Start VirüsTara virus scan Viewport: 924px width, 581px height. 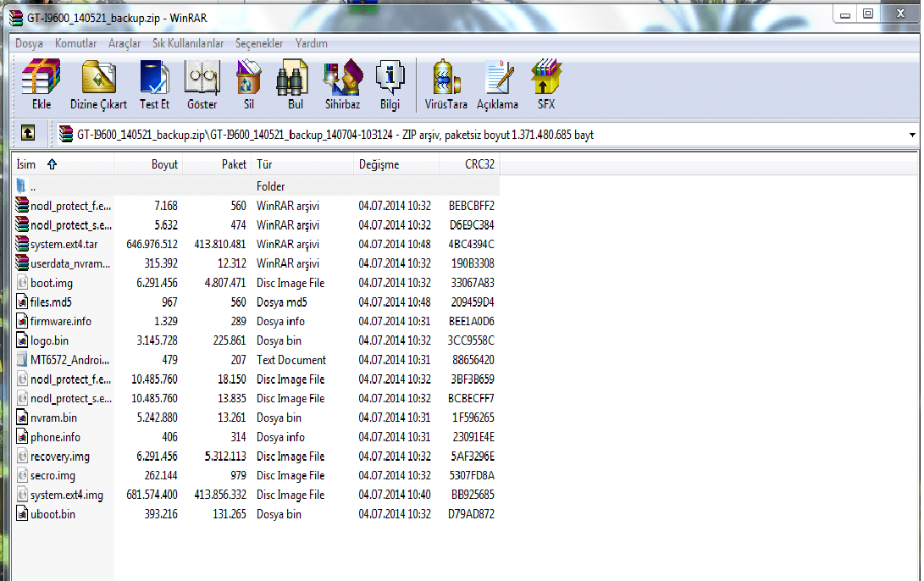point(445,86)
